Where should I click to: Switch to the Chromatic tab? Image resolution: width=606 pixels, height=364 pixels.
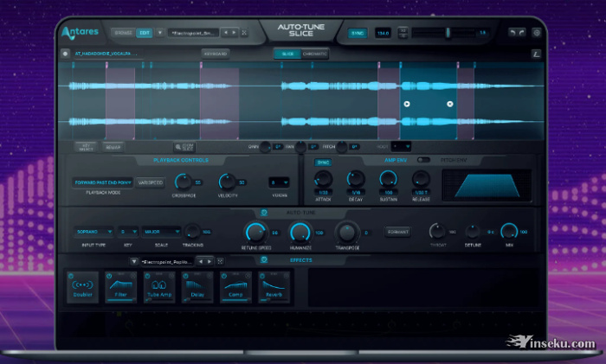313,54
